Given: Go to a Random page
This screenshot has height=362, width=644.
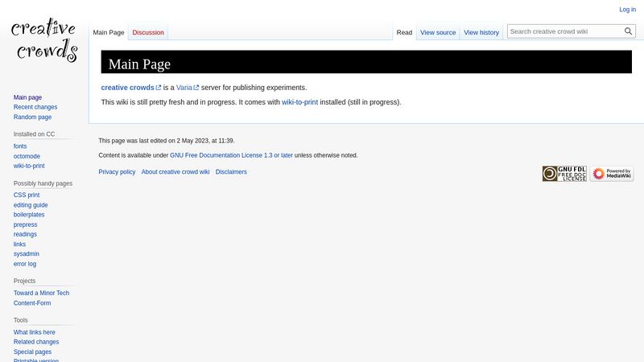Looking at the screenshot, I should click(x=32, y=117).
